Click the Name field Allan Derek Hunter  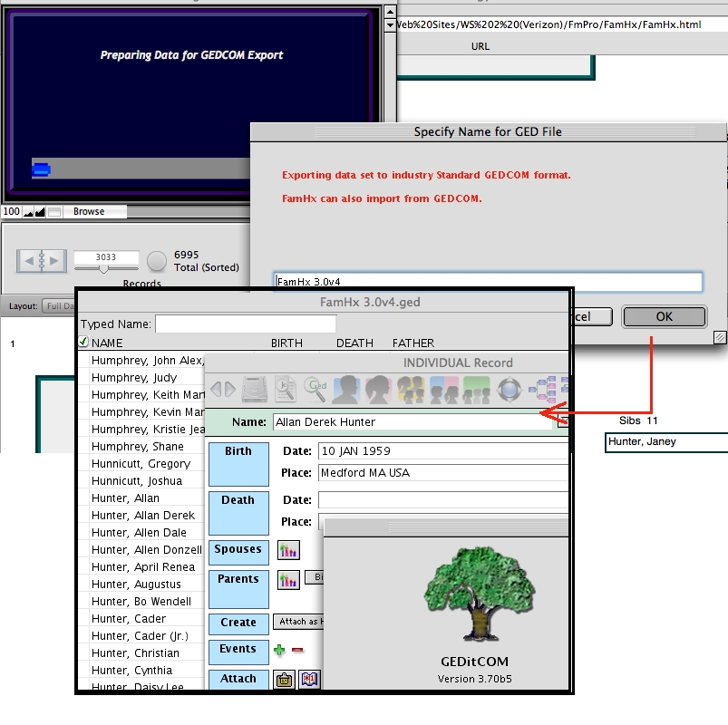point(413,422)
